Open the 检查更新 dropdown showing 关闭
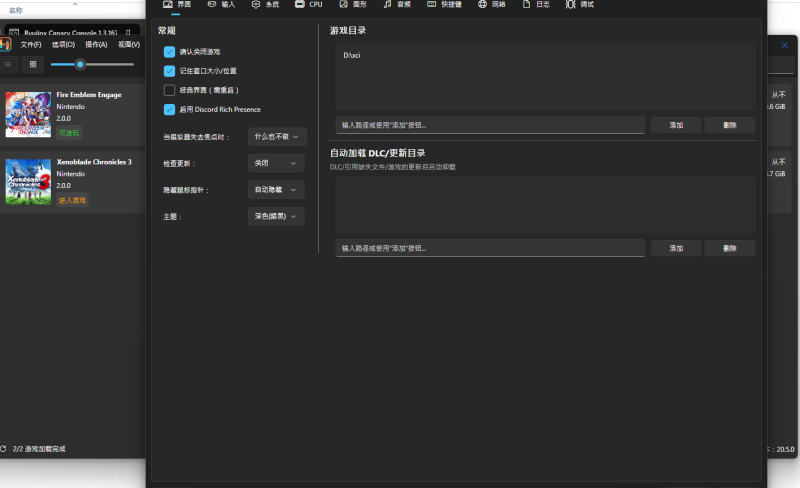 tap(276, 163)
